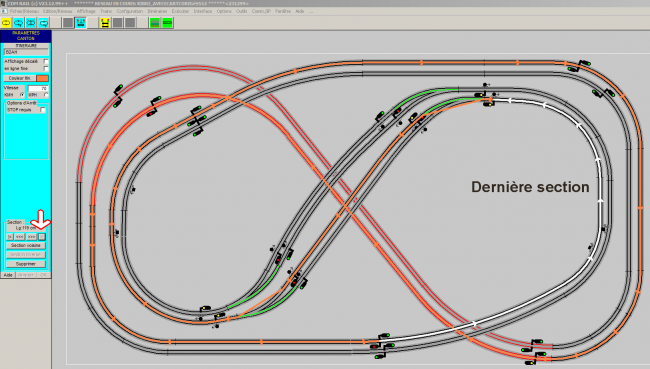Viewport: 650px width, 369px height.
Task: Click the yellow loop toolbar icon
Action: pos(6,23)
